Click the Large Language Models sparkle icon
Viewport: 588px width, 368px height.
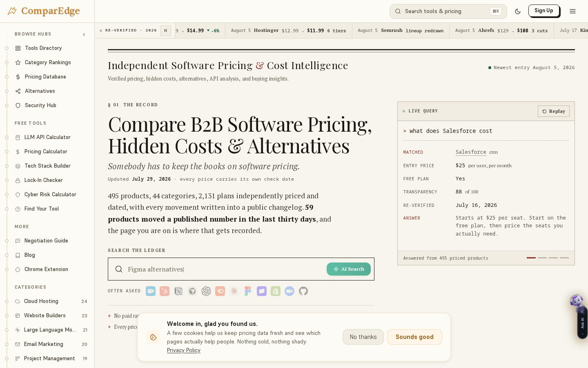tap(18, 330)
